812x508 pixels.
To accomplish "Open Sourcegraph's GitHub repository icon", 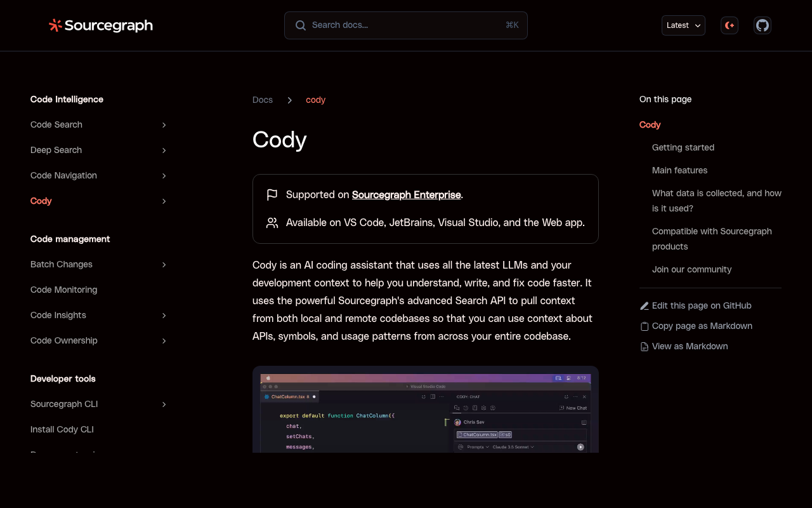I will coord(762,25).
